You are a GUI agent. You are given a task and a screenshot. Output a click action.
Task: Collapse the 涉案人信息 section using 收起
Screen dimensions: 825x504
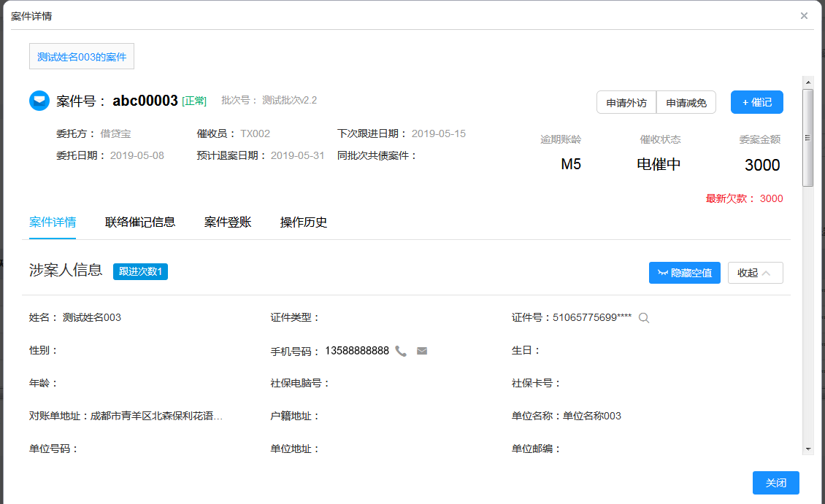[x=755, y=273]
